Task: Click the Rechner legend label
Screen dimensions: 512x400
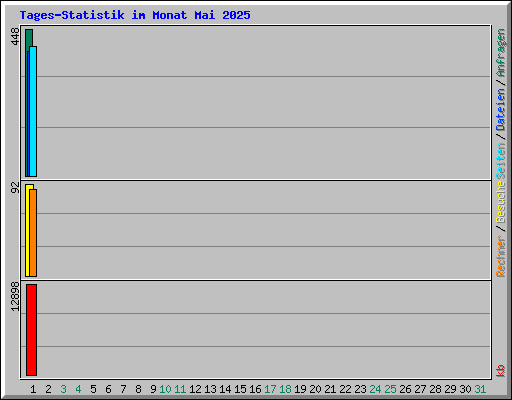Action: pos(500,256)
